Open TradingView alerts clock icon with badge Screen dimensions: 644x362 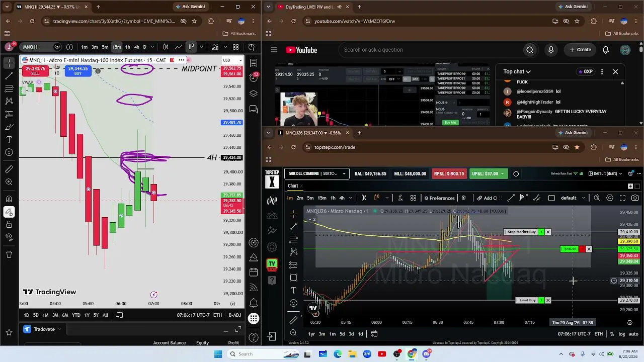click(254, 78)
